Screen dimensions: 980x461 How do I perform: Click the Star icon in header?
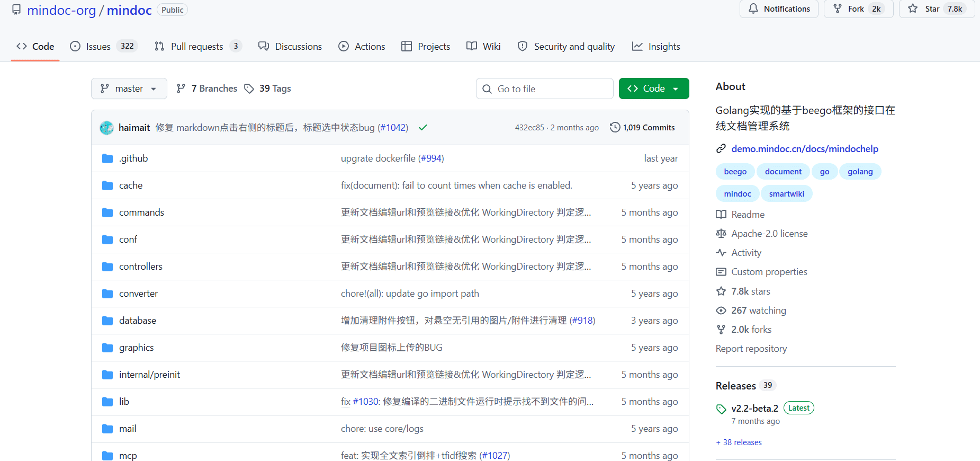(913, 8)
